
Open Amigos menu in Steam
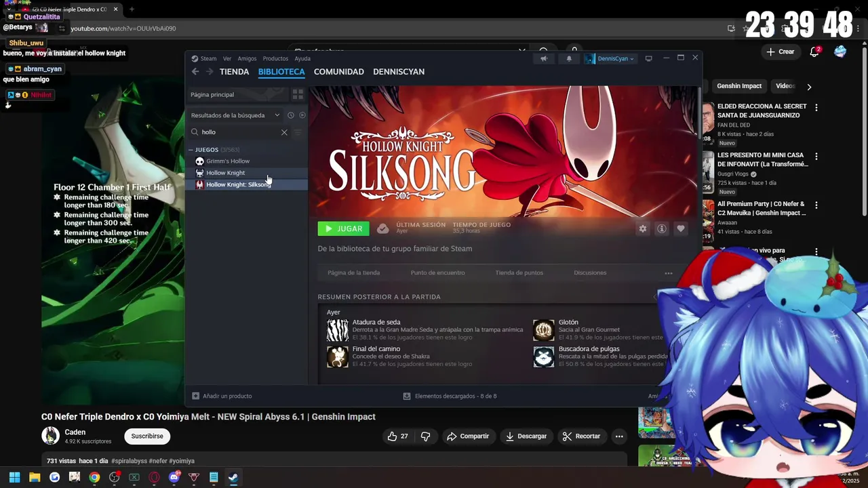[x=247, y=59]
